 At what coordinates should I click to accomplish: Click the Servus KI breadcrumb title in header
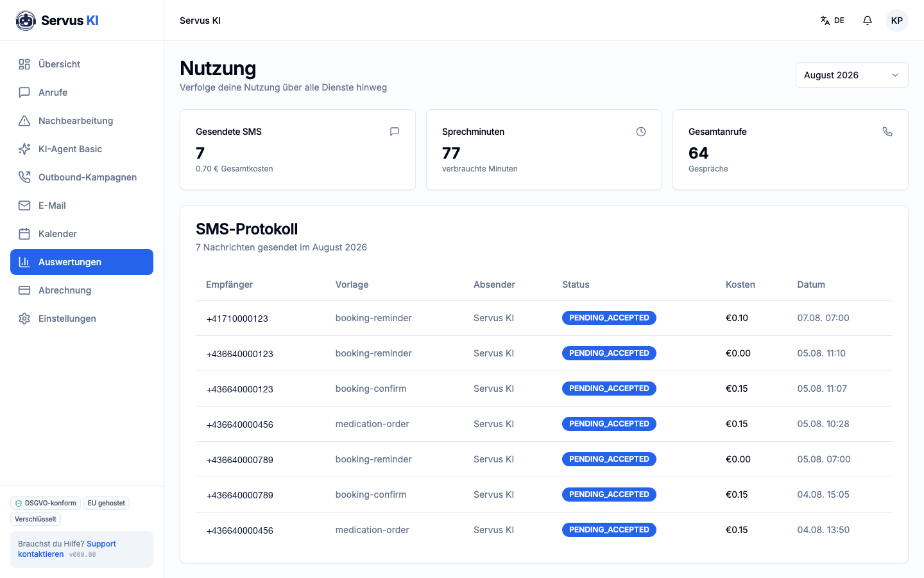pyautogui.click(x=200, y=21)
